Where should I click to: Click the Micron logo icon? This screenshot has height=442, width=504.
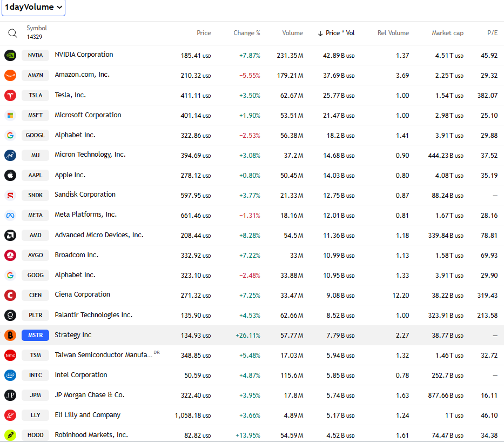[x=10, y=155]
